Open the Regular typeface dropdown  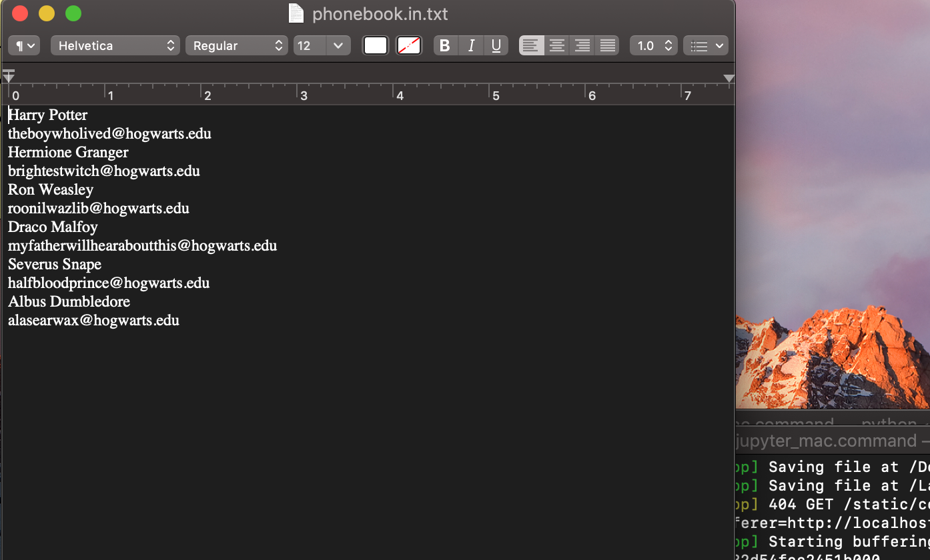pos(237,45)
